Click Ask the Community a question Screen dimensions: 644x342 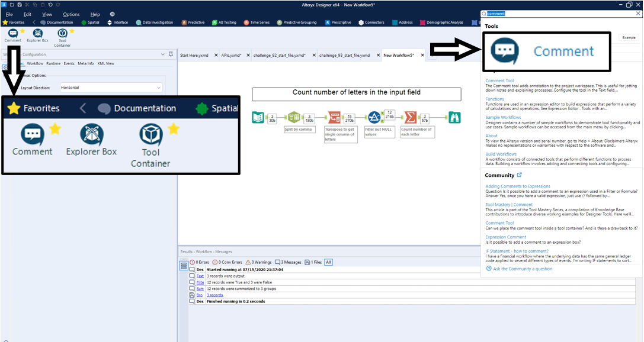point(522,269)
